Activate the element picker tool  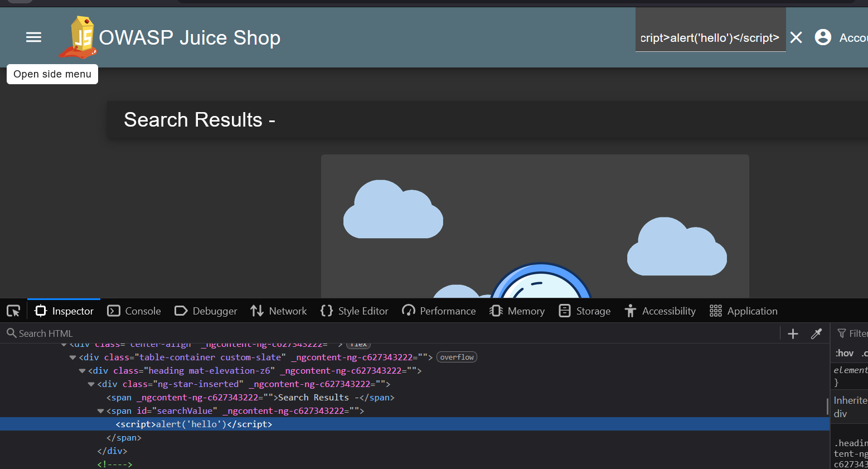click(x=13, y=311)
